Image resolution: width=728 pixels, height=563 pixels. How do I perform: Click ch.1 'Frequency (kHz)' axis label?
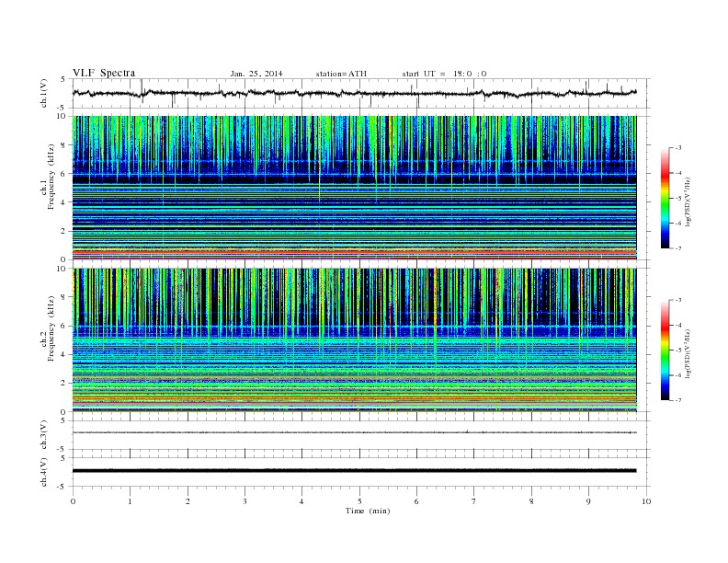click(51, 177)
